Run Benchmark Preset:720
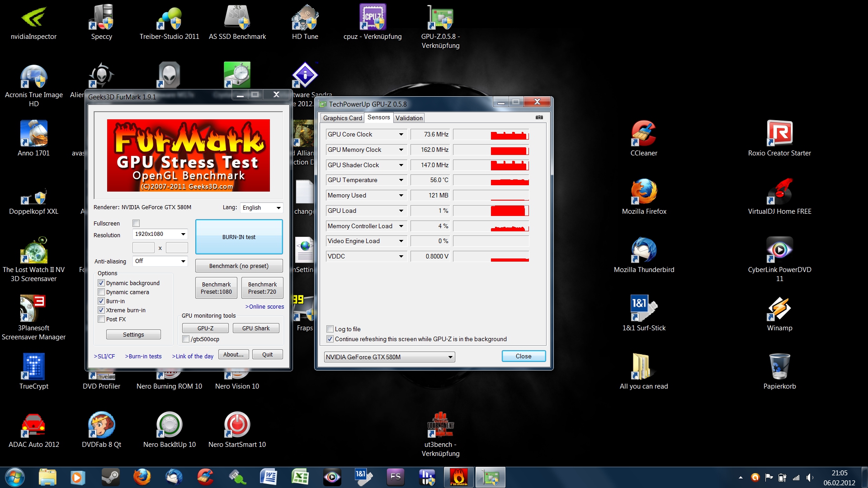868x488 pixels. pos(262,288)
